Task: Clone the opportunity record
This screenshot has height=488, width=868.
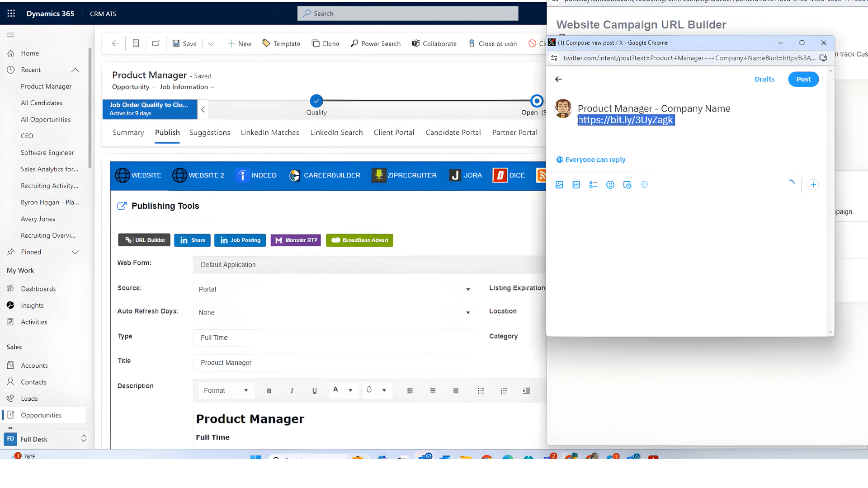Action: click(x=325, y=44)
